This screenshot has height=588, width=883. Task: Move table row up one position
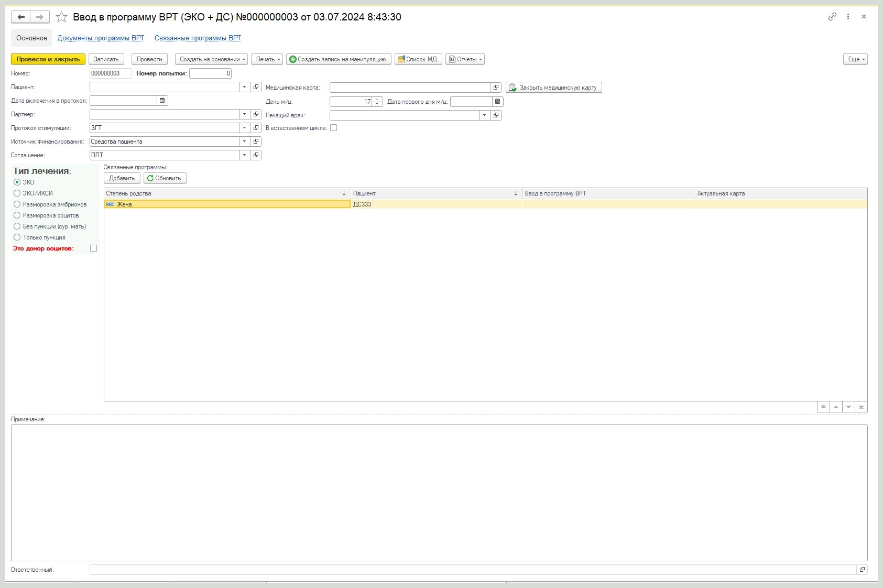click(836, 407)
